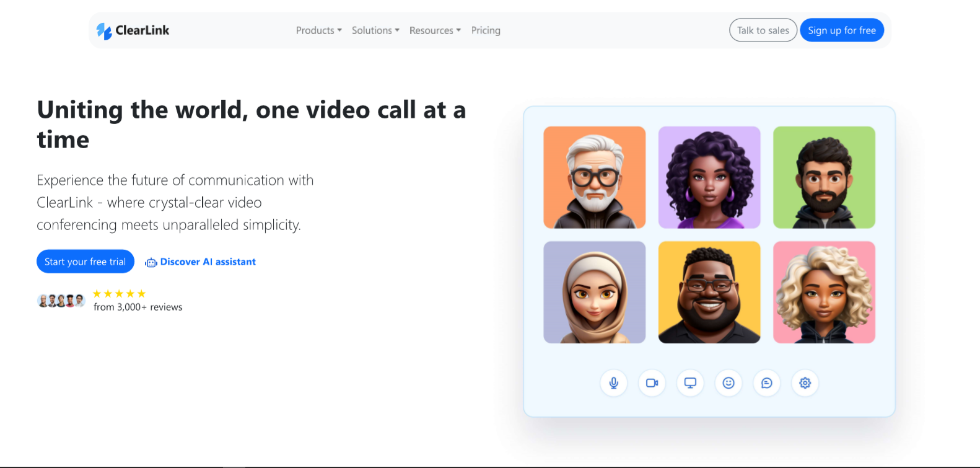Image resolution: width=980 pixels, height=468 pixels.
Task: Click the reviewer avatars group
Action: coord(61,301)
